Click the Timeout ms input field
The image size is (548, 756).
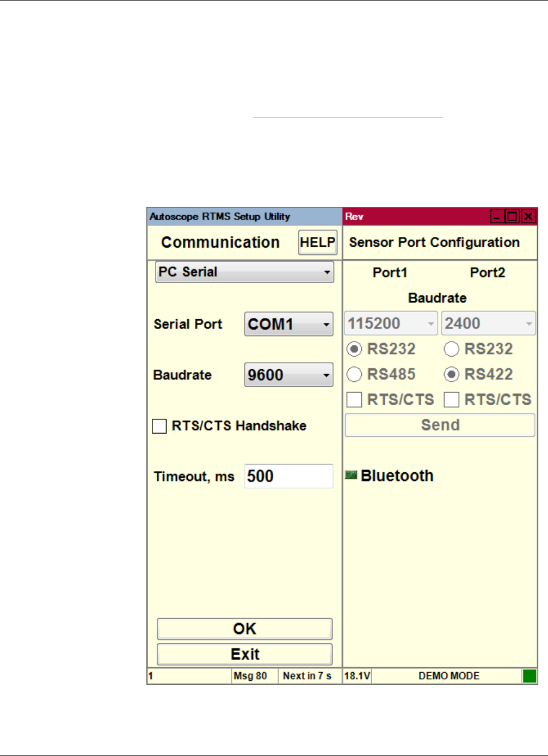coord(289,477)
